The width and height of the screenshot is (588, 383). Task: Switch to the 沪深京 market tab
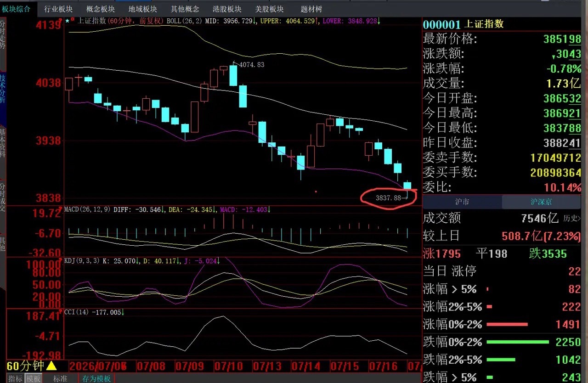pyautogui.click(x=541, y=202)
